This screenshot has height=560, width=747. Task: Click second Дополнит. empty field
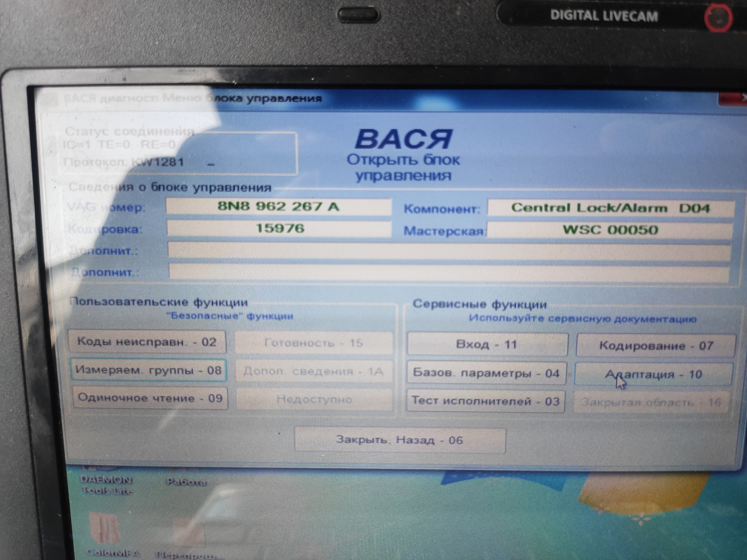click(449, 271)
